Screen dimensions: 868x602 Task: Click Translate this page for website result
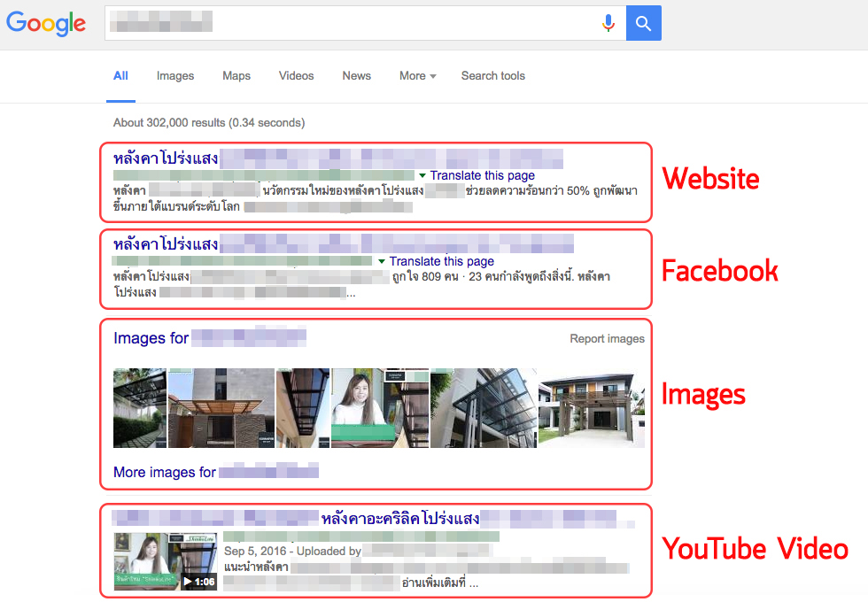482,175
